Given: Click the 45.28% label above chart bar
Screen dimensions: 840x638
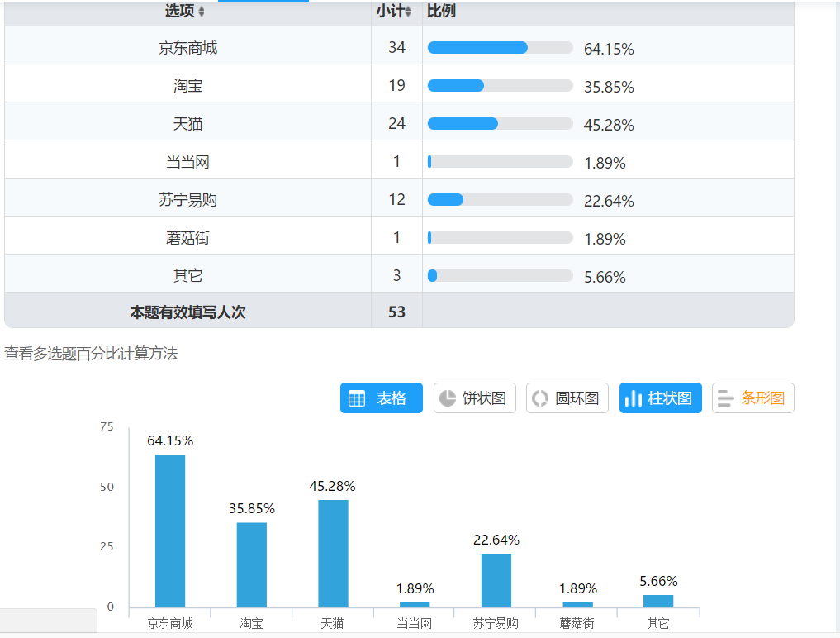Looking at the screenshot, I should [x=332, y=486].
